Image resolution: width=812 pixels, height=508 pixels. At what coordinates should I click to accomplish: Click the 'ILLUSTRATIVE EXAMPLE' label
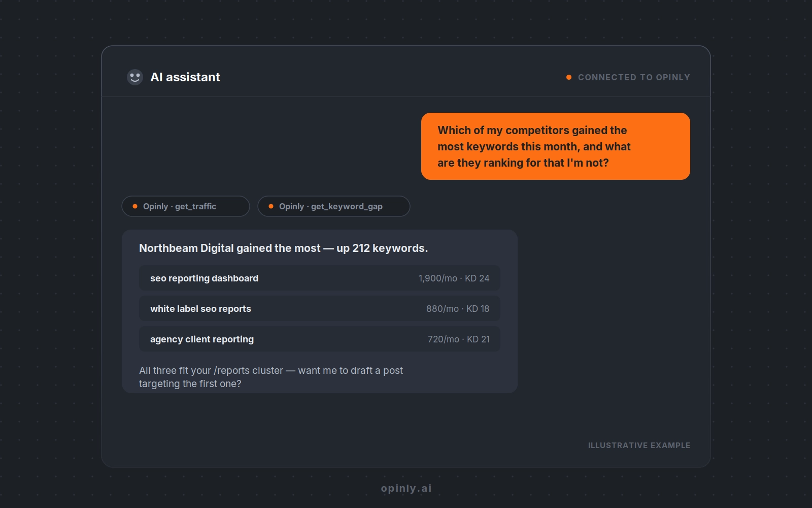pos(639,446)
